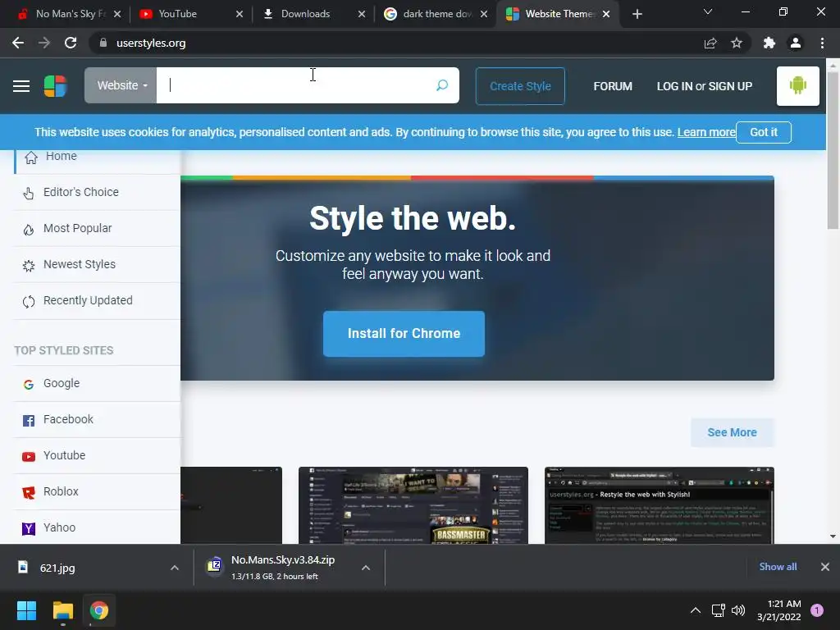Close the downloads bar
840x630 pixels.
click(825, 567)
